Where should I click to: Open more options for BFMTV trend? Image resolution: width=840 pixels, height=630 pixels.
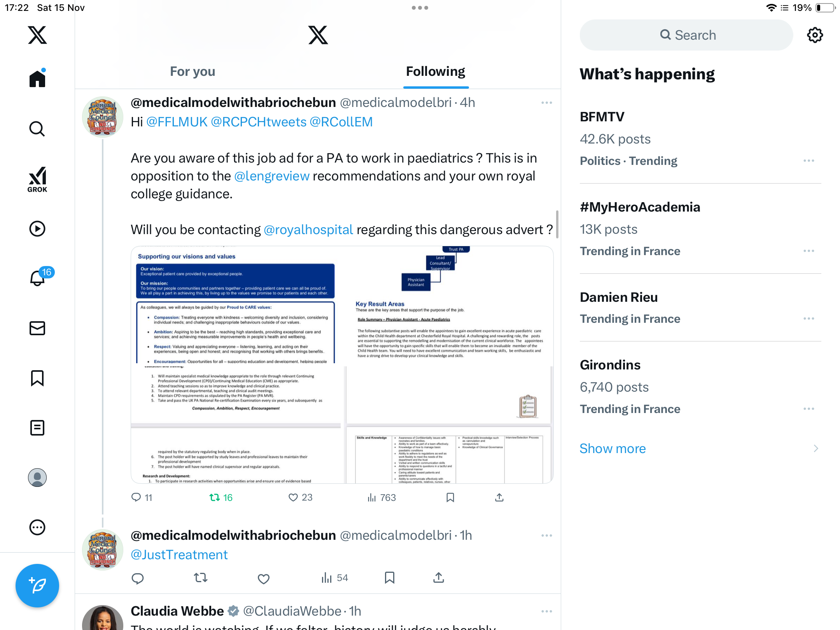(809, 161)
